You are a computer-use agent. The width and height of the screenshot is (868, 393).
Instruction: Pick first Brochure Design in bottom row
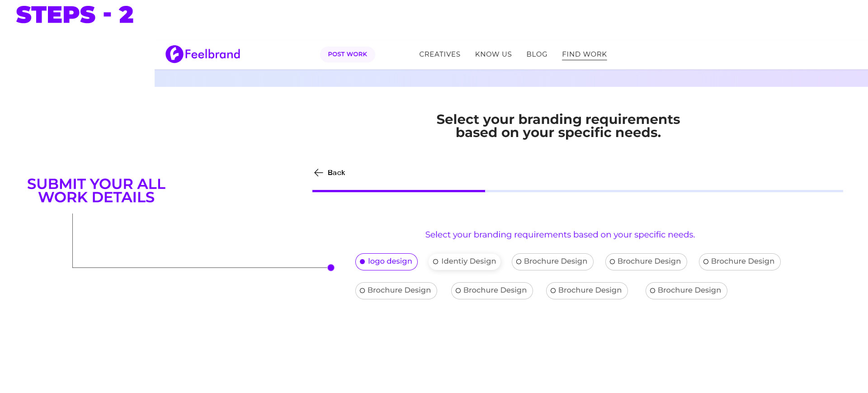(x=396, y=290)
